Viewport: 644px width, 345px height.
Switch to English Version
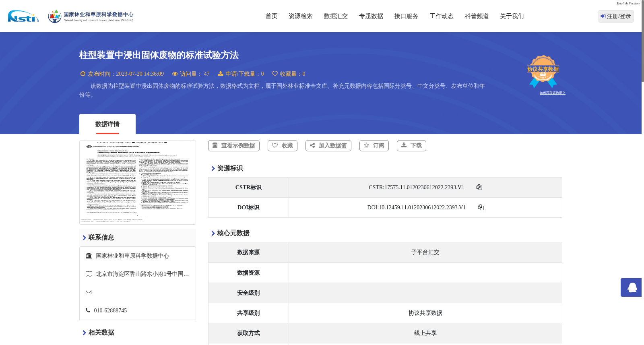[x=628, y=3]
